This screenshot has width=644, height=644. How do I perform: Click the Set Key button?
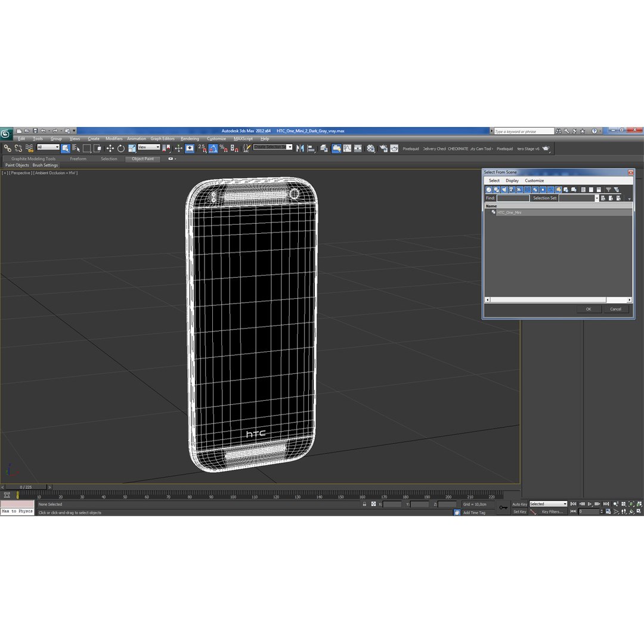coord(519,512)
